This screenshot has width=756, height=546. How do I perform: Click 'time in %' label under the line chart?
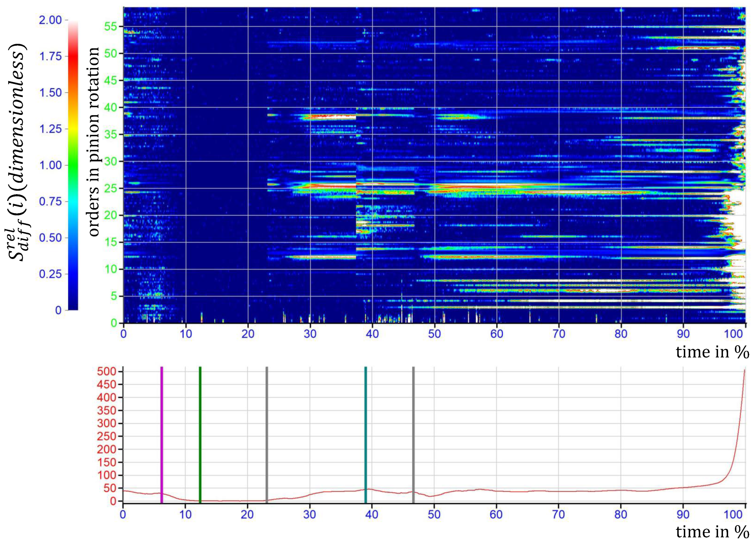713,532
